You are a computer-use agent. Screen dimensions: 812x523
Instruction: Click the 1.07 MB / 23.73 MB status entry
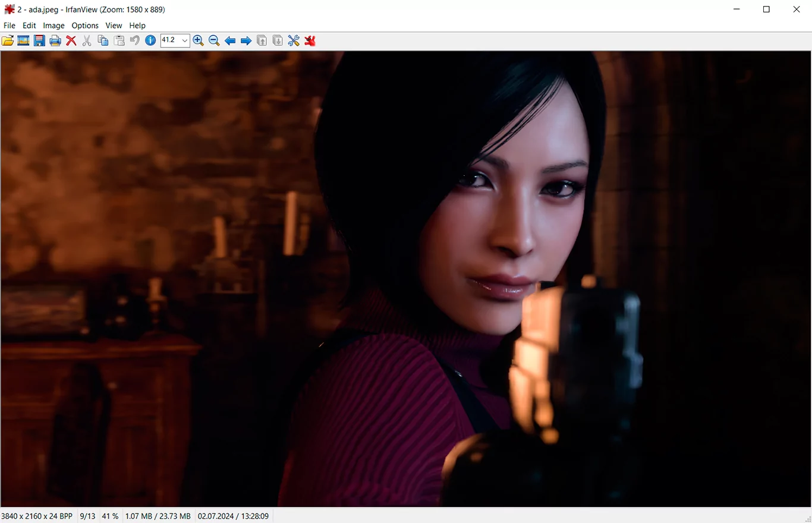click(x=158, y=516)
